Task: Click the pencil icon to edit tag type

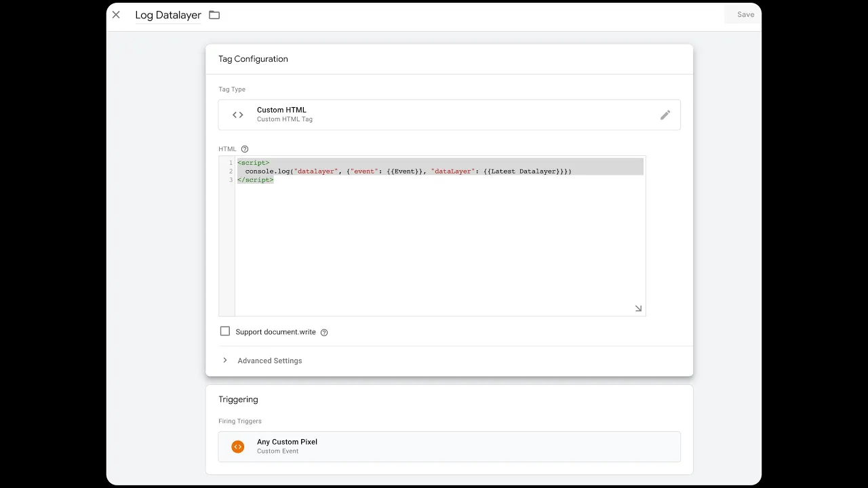Action: tap(665, 115)
